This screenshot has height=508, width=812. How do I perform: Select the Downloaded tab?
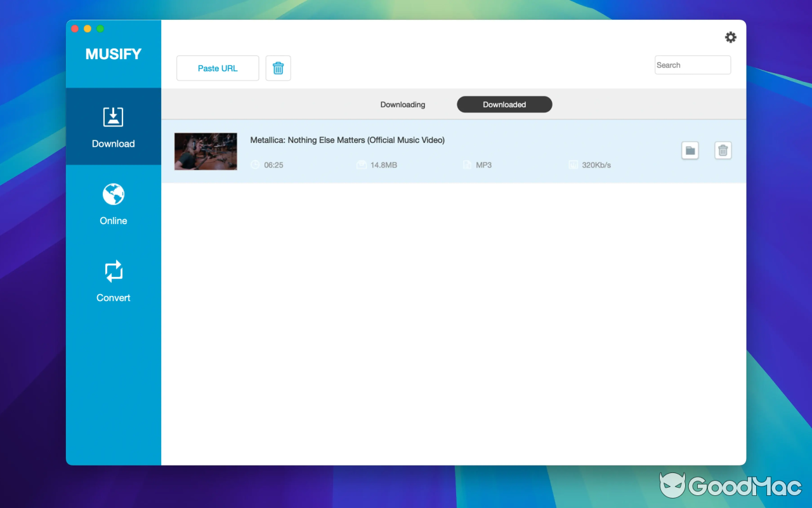(x=504, y=104)
